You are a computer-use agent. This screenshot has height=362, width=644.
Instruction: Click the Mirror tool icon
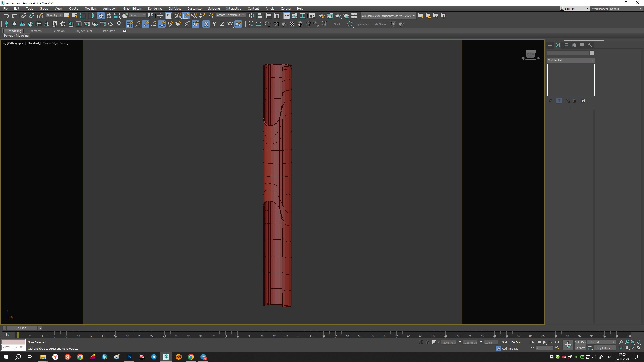(x=251, y=16)
